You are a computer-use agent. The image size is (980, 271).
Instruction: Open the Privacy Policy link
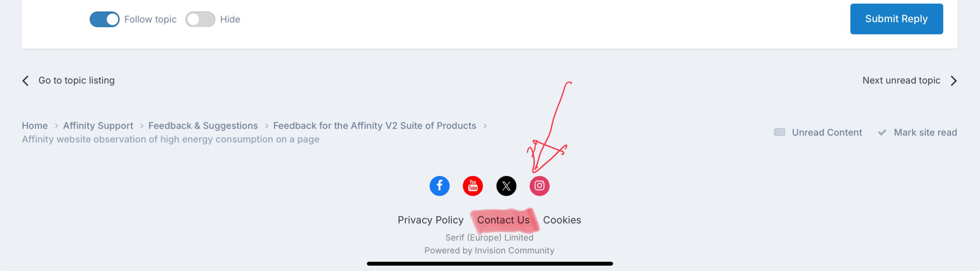click(x=430, y=220)
